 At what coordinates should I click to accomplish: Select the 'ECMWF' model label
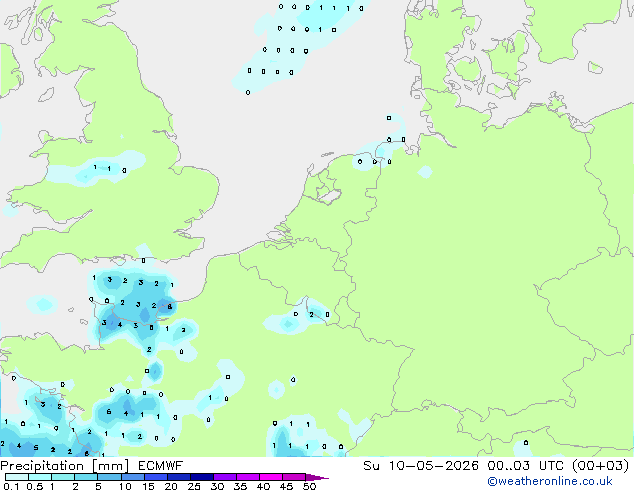161,466
